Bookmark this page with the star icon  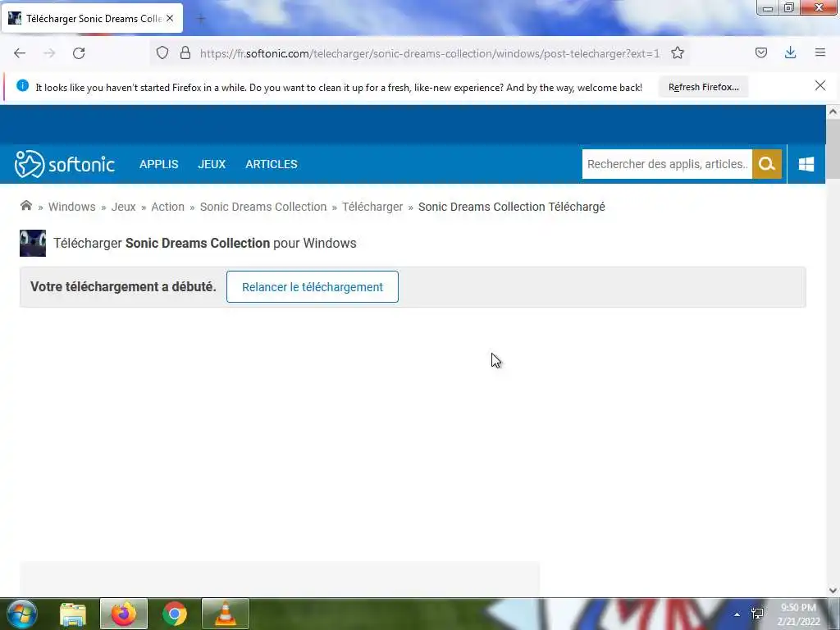tap(678, 52)
